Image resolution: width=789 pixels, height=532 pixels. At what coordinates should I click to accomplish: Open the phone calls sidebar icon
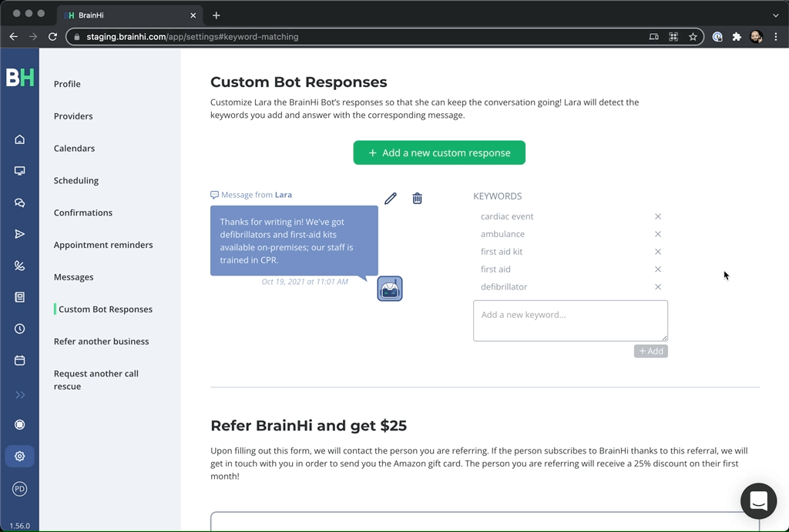tap(19, 266)
